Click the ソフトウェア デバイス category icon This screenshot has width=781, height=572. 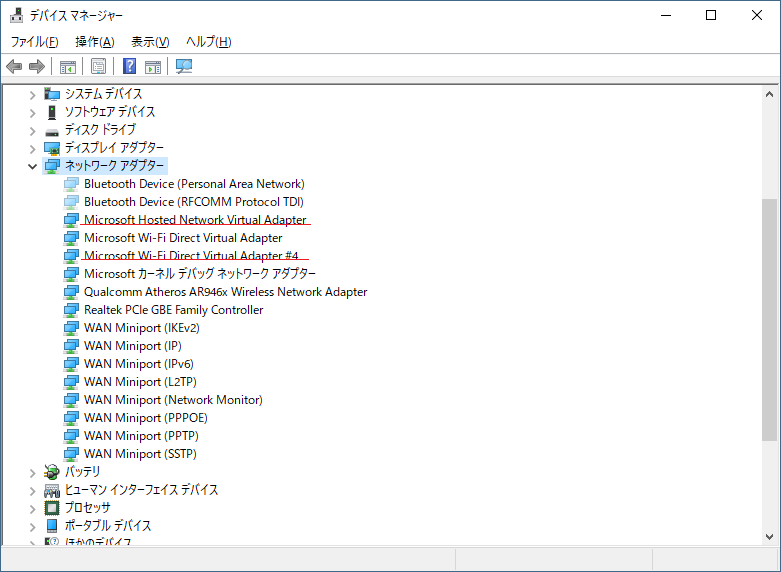52,112
